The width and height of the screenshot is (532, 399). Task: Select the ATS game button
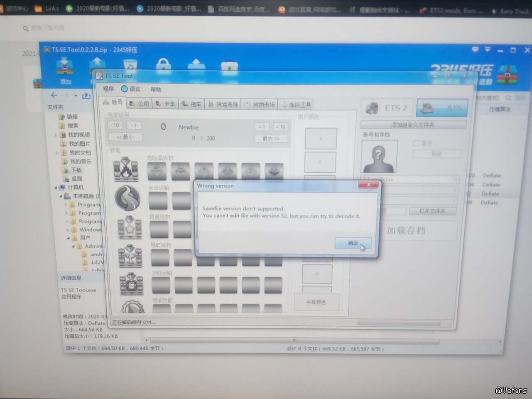(x=442, y=108)
